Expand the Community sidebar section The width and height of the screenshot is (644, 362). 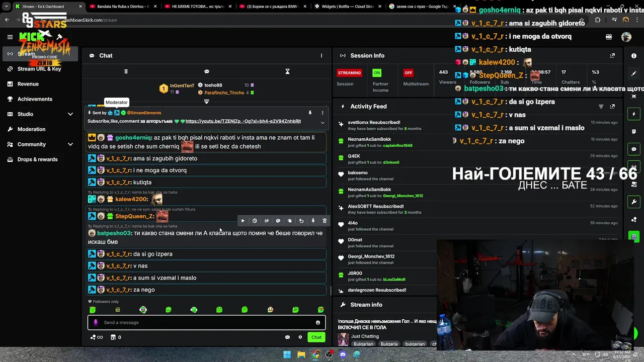click(x=70, y=144)
